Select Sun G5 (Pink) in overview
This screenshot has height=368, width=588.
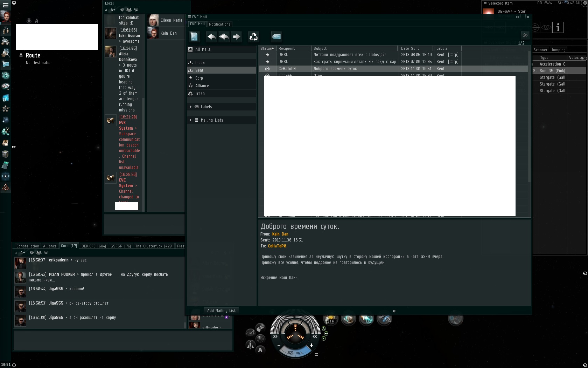coord(559,71)
